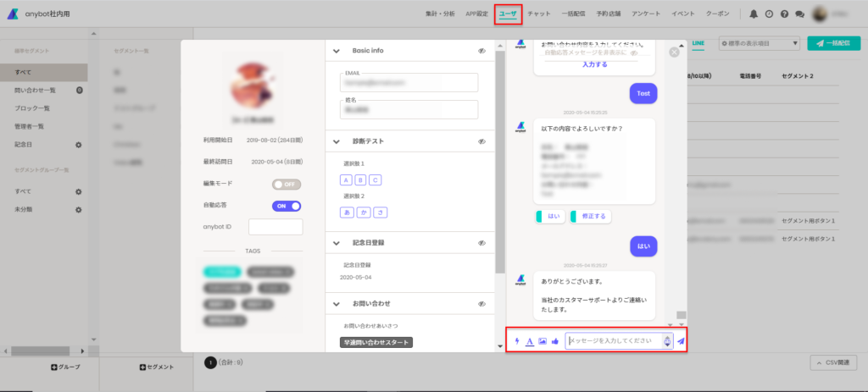
Task: Open the クーポン menu item
Action: point(717,14)
